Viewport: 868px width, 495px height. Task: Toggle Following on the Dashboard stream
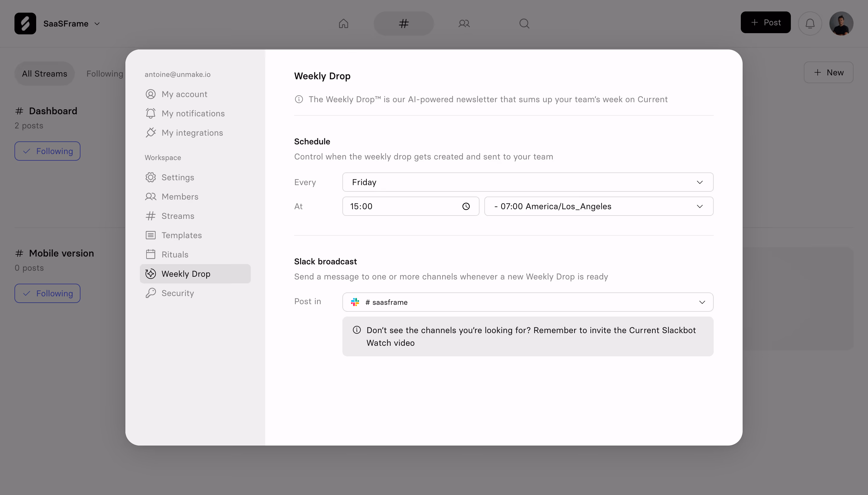[47, 151]
